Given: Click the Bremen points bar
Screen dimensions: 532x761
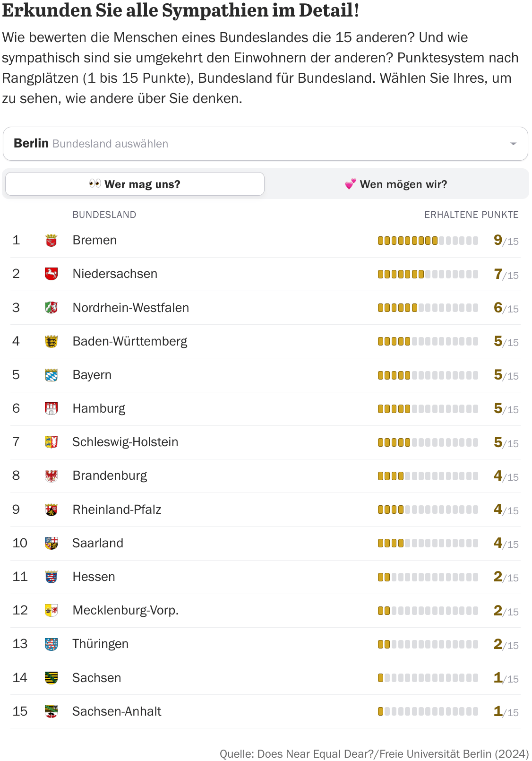Looking at the screenshot, I should pyautogui.click(x=428, y=241).
